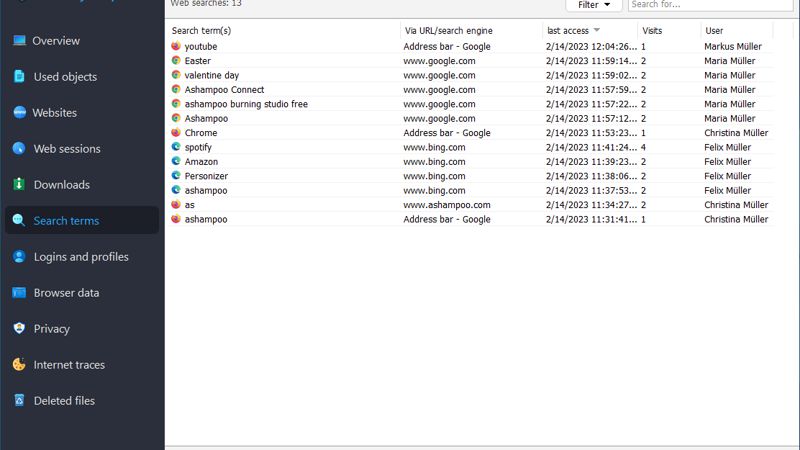Focus the Search for input field
The image size is (800, 450).
click(x=710, y=5)
